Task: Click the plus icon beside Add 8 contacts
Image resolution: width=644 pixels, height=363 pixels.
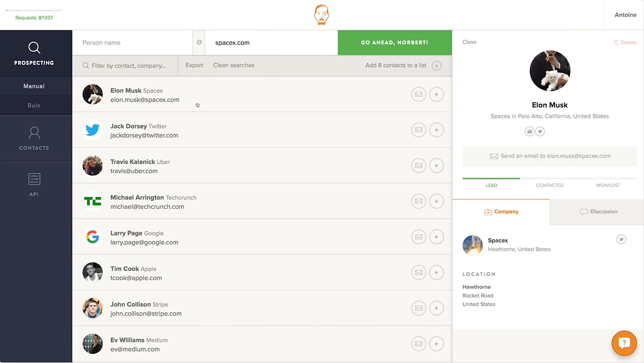Action: [x=437, y=66]
